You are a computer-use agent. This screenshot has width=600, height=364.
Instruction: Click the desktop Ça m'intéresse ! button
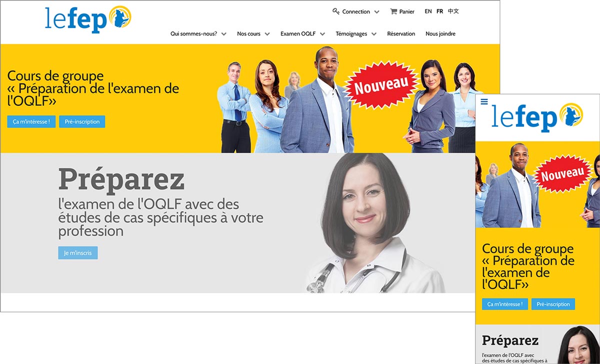pos(31,122)
